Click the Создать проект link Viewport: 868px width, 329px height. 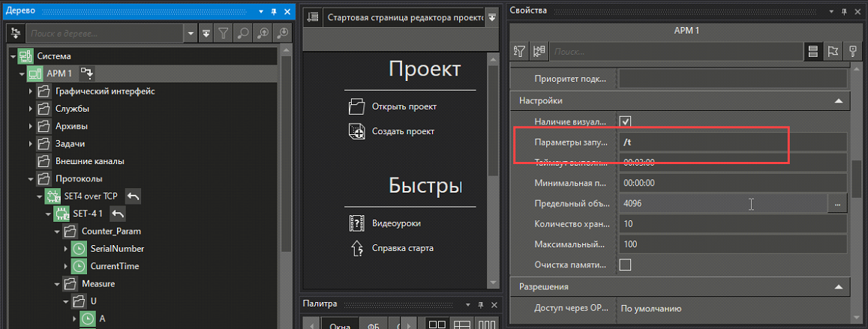coord(403,131)
